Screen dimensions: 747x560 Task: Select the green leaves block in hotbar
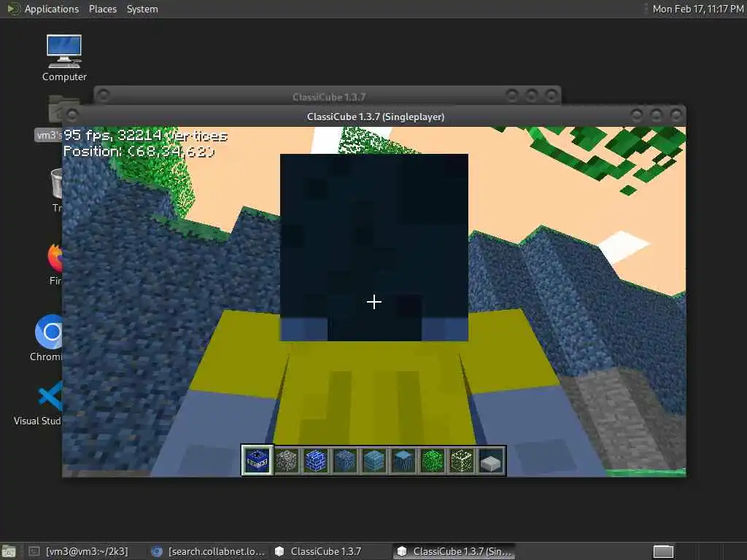pyautogui.click(x=433, y=461)
